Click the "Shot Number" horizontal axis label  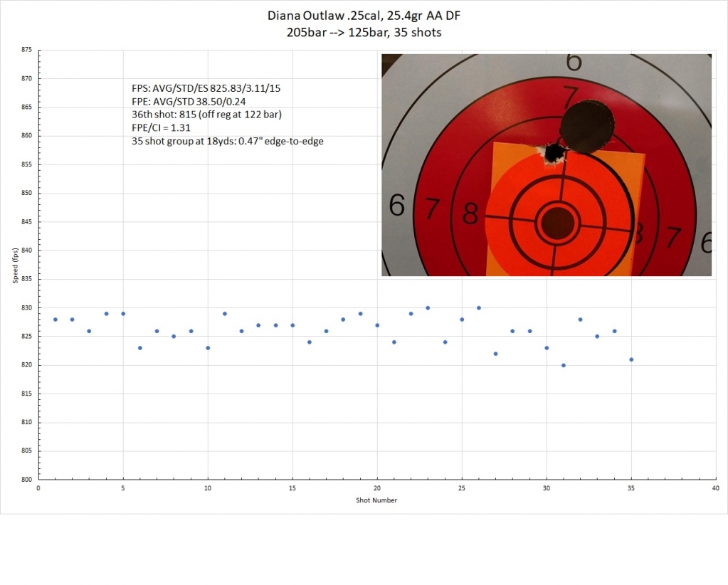[x=376, y=500]
